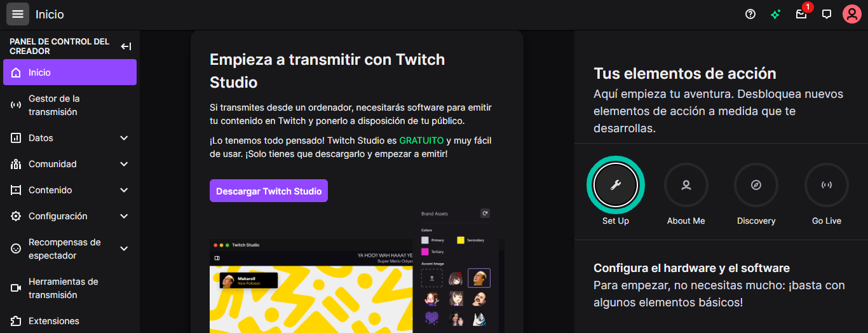Expand the Datos section chevron

click(x=124, y=138)
